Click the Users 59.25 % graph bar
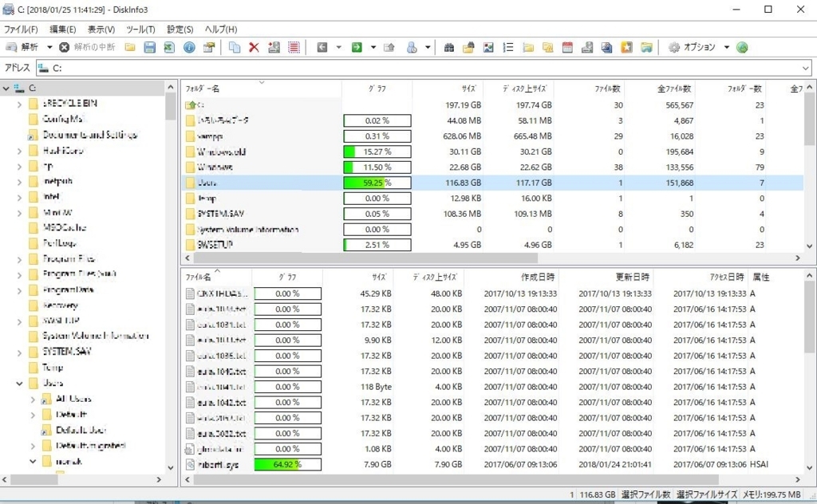 [x=377, y=183]
